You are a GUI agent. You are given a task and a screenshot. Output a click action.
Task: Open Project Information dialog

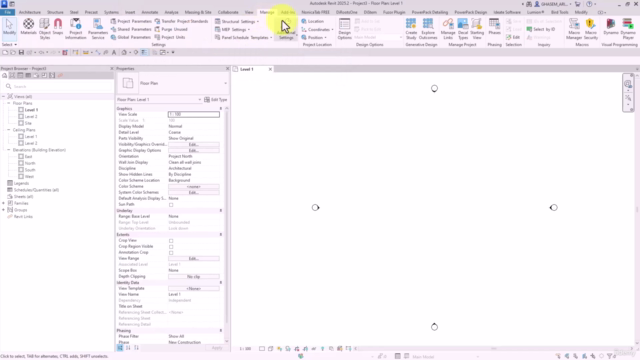click(76, 28)
